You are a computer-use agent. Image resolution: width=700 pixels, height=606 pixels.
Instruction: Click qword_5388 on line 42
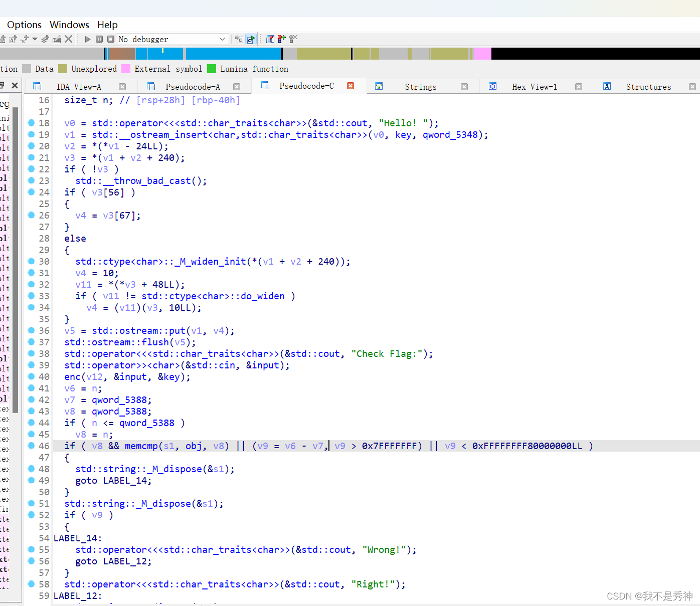[x=119, y=400]
